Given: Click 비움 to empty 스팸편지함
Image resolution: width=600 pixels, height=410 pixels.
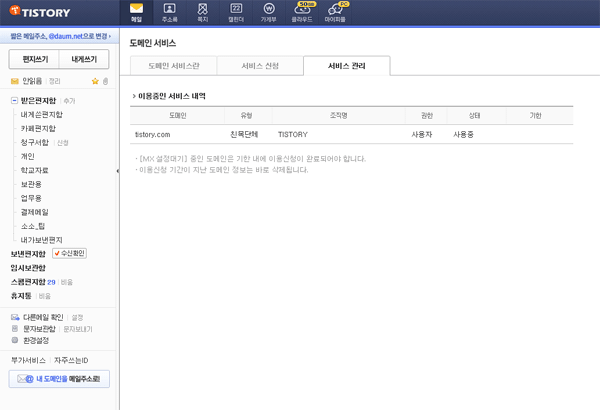Looking at the screenshot, I should pyautogui.click(x=67, y=282).
